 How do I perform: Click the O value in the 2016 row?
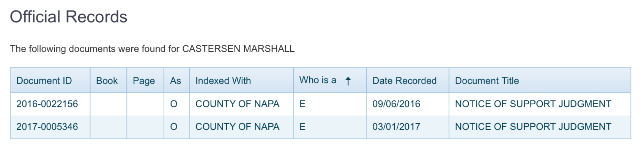click(174, 104)
